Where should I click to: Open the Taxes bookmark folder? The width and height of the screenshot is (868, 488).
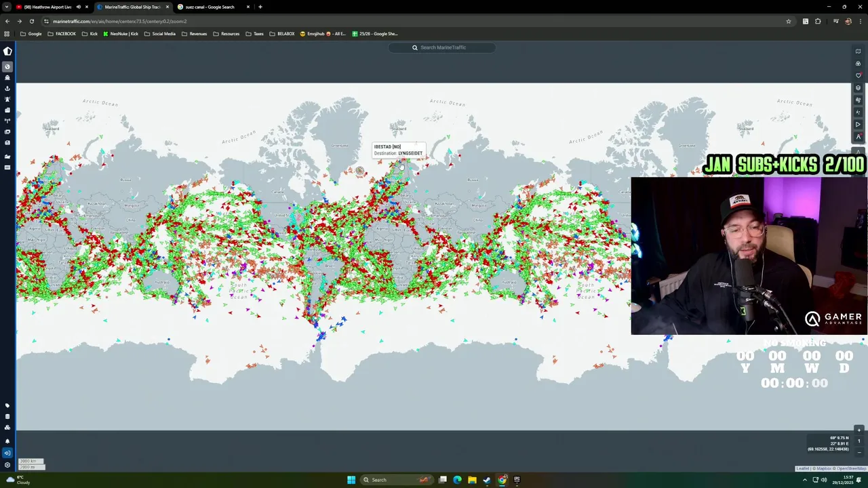pos(254,34)
